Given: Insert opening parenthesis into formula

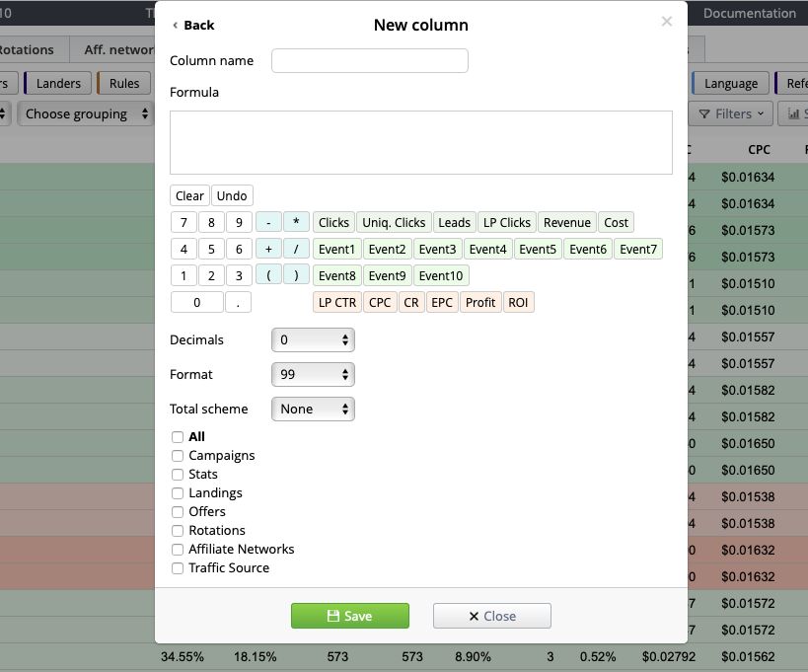Looking at the screenshot, I should (x=268, y=275).
